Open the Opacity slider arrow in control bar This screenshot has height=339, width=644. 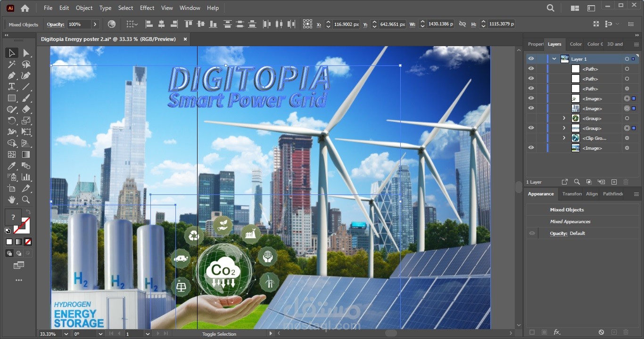pos(95,24)
